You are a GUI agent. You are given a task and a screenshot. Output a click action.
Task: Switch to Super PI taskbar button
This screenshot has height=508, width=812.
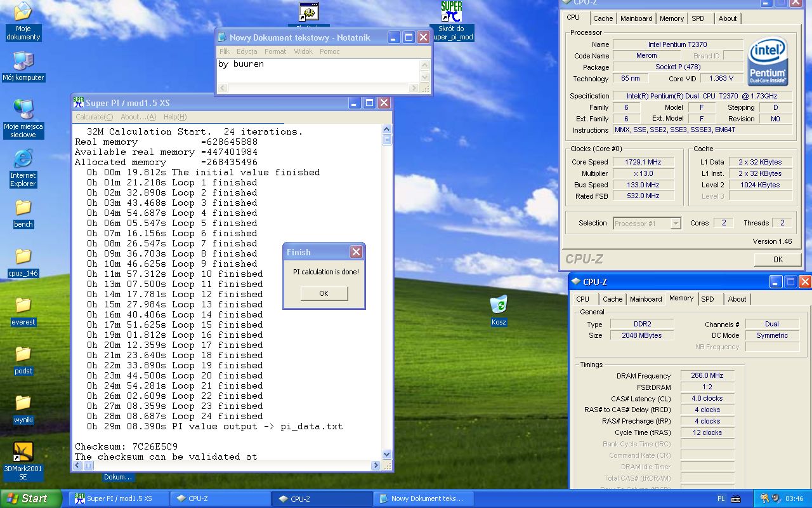119,498
